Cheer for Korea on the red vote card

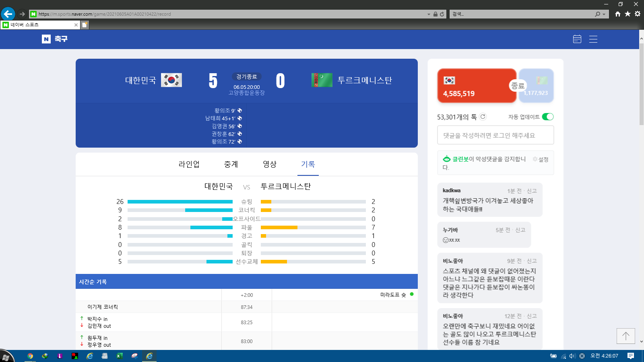click(477, 86)
